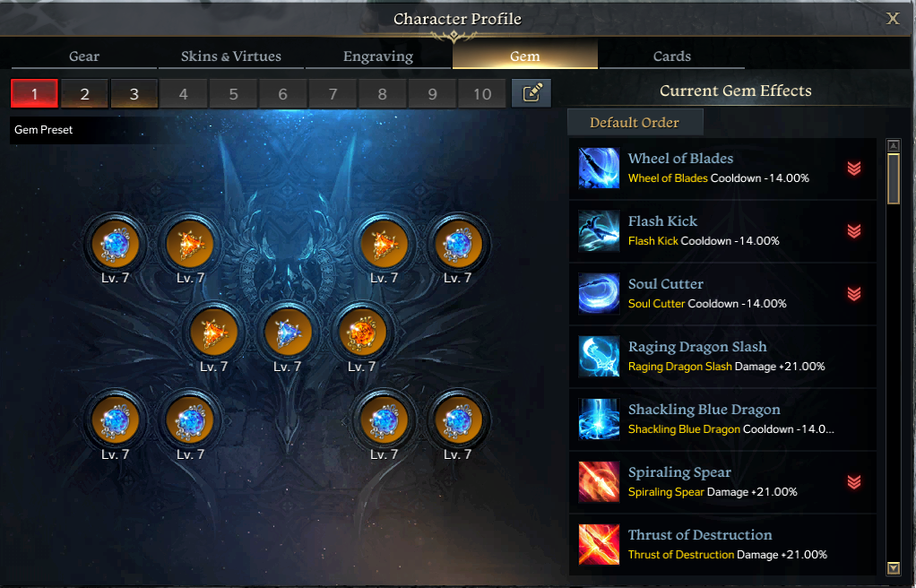
Task: Select the blue triangular gem in center slot
Action: pyautogui.click(x=288, y=333)
